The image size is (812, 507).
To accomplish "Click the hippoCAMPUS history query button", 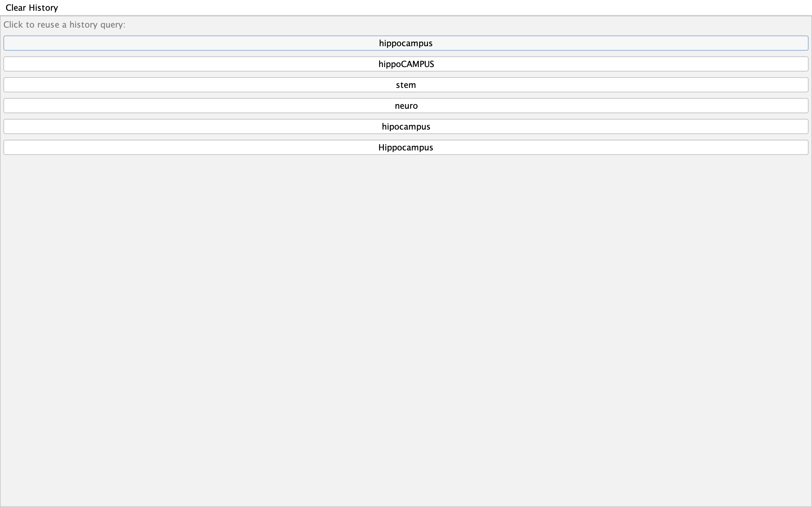I will 406,64.
